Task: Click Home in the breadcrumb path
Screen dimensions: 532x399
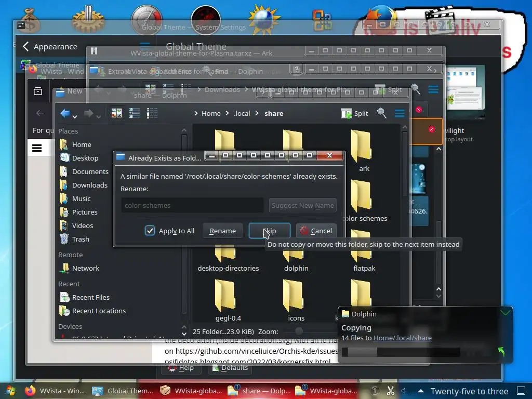Action: click(x=211, y=113)
